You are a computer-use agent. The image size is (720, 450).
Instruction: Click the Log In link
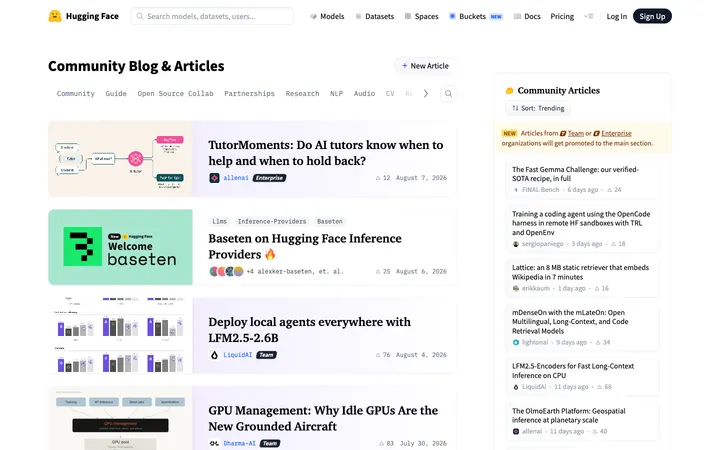point(616,16)
